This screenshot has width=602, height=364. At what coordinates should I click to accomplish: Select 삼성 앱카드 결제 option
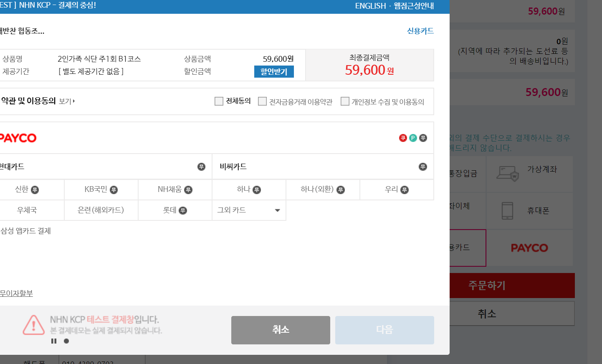coord(25,231)
